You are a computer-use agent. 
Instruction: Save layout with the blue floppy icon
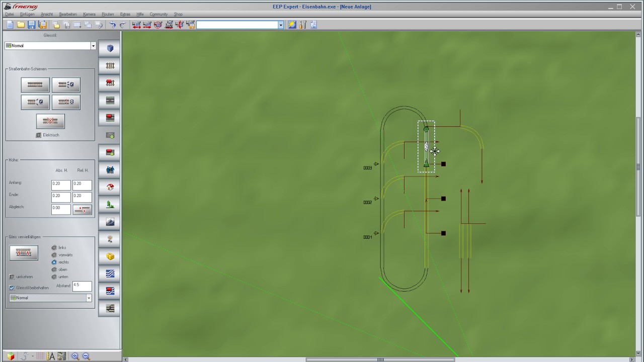tap(32, 25)
